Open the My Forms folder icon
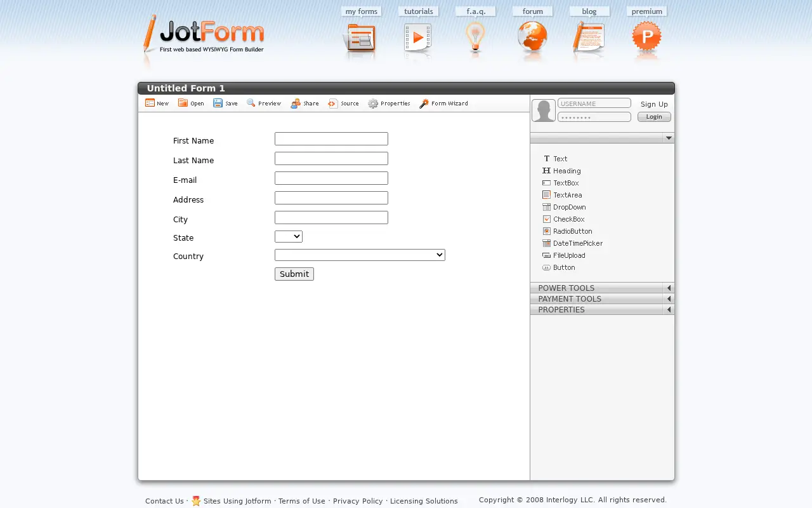 point(360,39)
